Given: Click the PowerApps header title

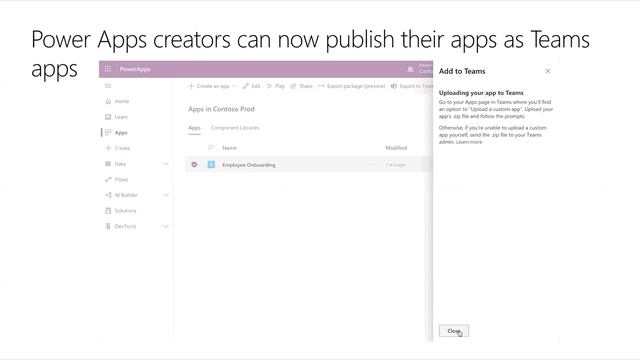Looking at the screenshot, I should pyautogui.click(x=135, y=69).
